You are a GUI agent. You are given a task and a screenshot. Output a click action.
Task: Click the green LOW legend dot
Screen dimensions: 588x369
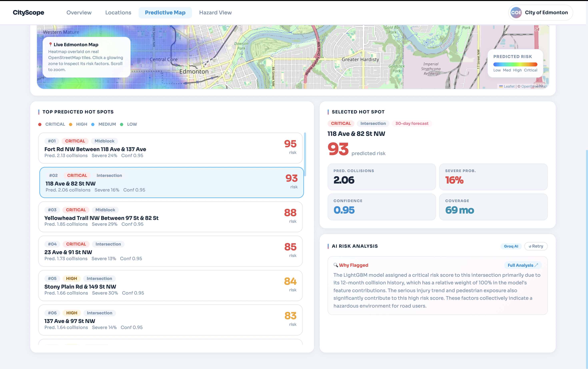(122, 124)
